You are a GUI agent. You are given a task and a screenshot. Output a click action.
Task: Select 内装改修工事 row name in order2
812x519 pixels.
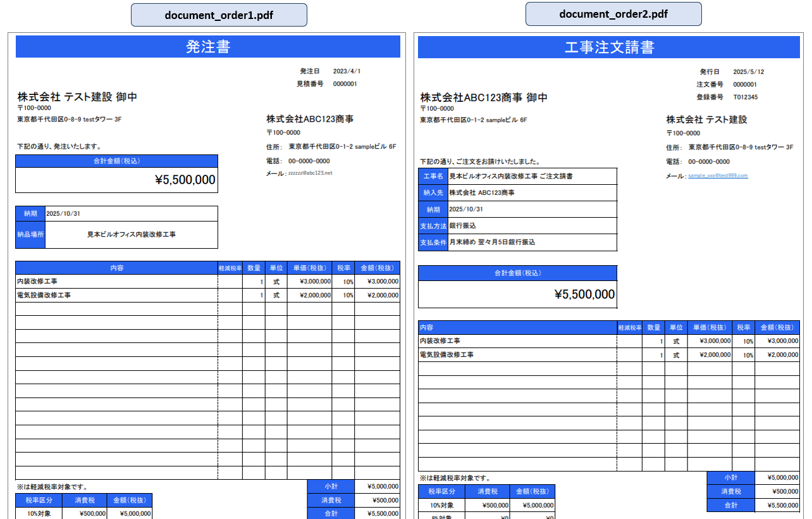click(440, 341)
